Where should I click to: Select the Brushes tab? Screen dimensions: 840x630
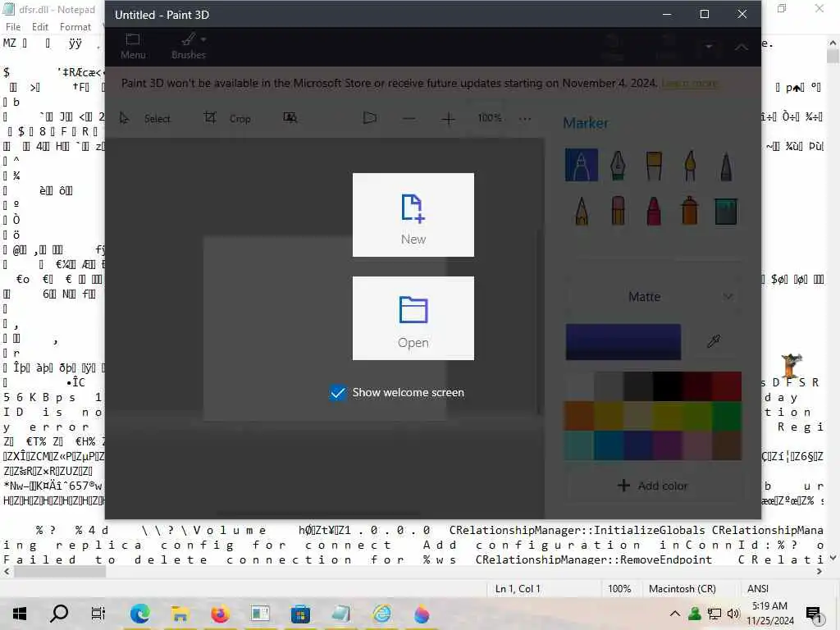[x=188, y=47]
